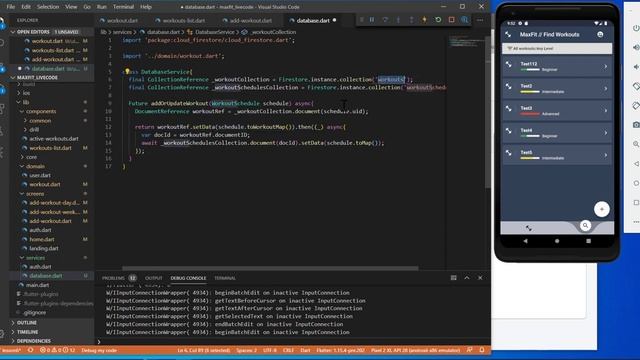Open the Run menu
The height and width of the screenshot is (360, 640).
point(101,7)
